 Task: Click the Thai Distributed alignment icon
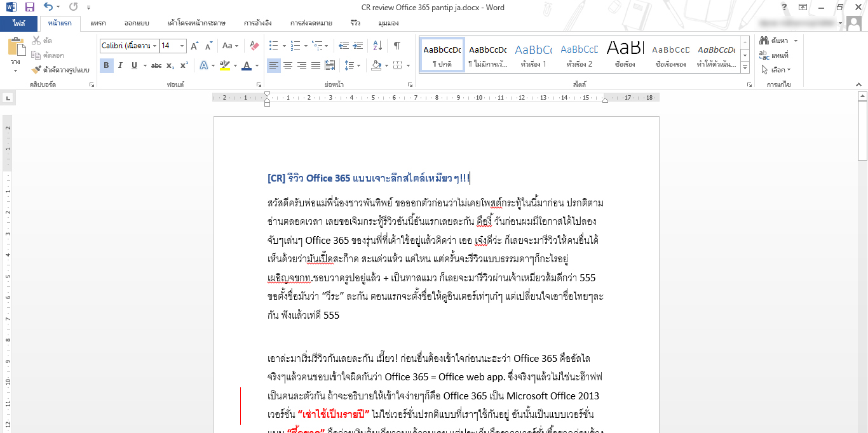point(329,65)
